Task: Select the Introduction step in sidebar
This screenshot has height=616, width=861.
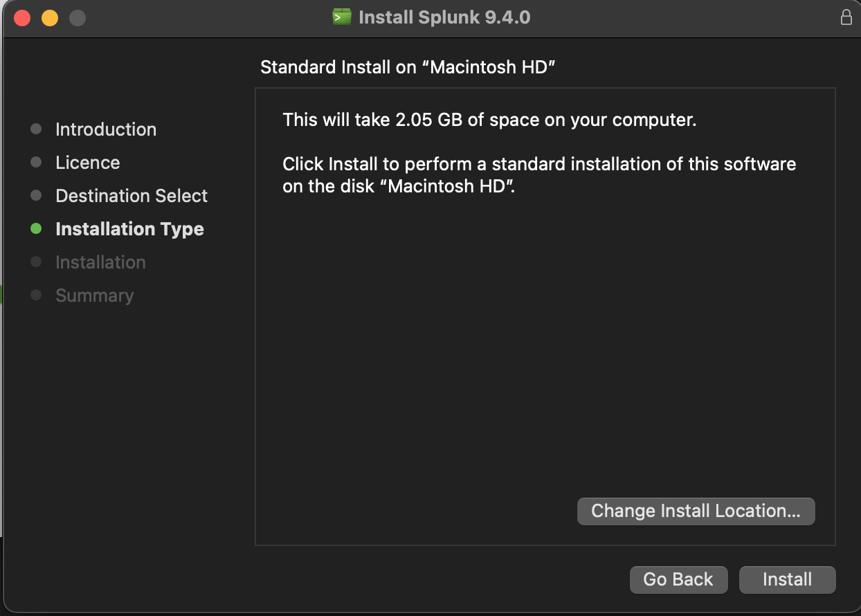Action: click(x=106, y=129)
